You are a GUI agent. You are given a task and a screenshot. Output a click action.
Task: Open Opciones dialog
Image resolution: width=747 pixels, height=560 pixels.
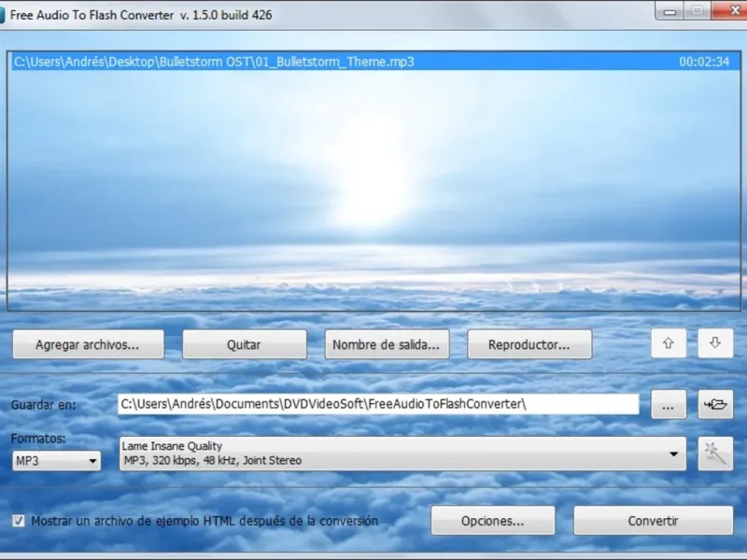pyautogui.click(x=493, y=521)
